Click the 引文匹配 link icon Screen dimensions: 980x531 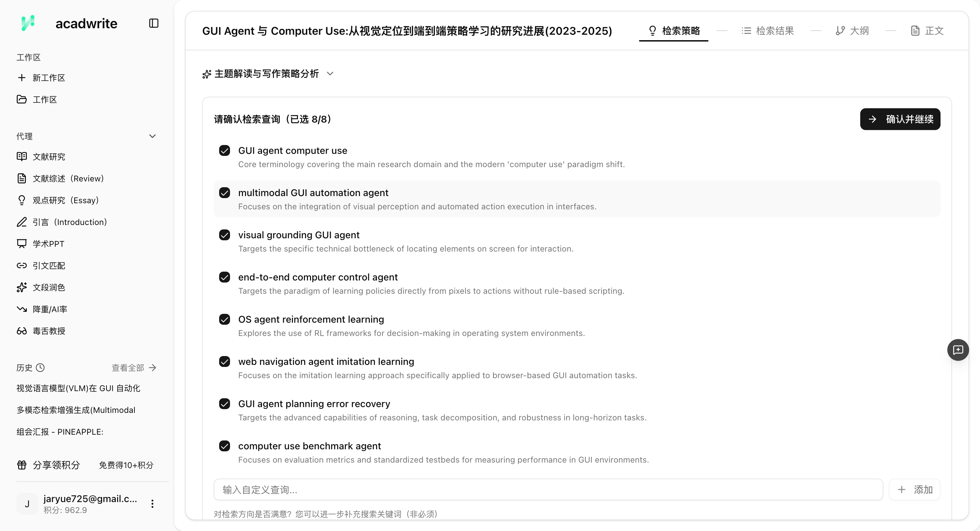[x=22, y=265]
